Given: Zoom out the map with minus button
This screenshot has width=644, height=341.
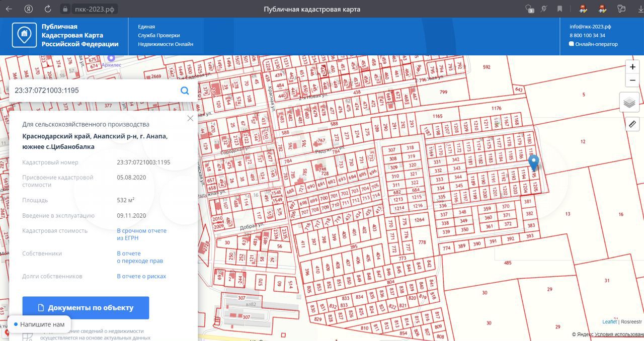Looking at the screenshot, I should coord(632,80).
